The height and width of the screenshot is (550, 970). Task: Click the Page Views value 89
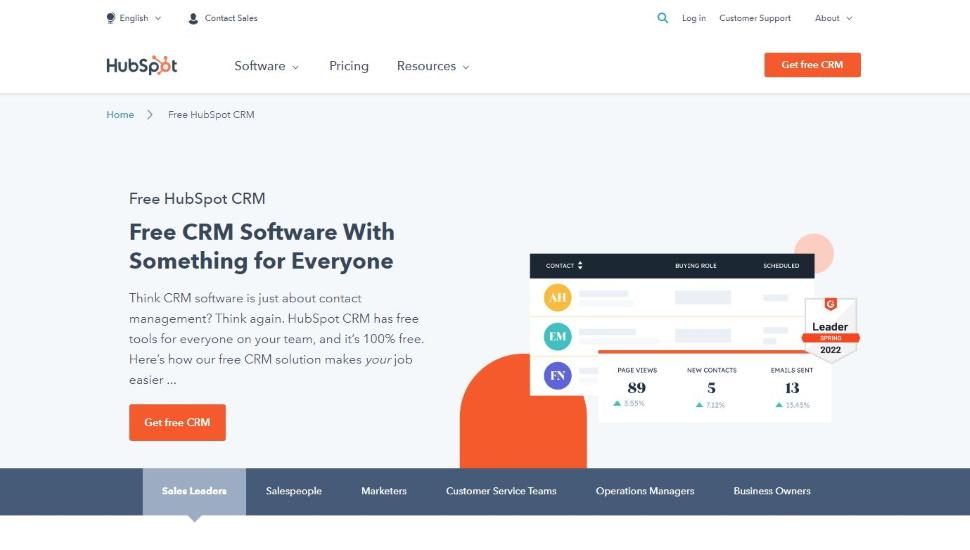tap(637, 388)
